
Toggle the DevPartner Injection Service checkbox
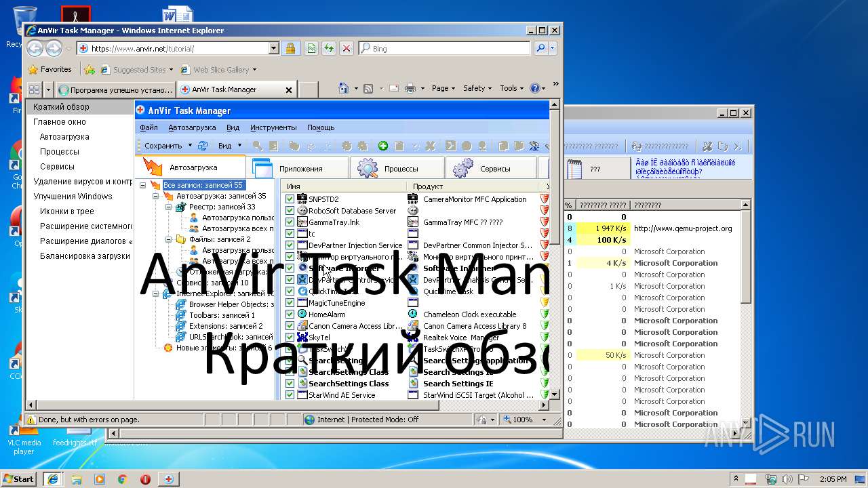click(x=290, y=245)
